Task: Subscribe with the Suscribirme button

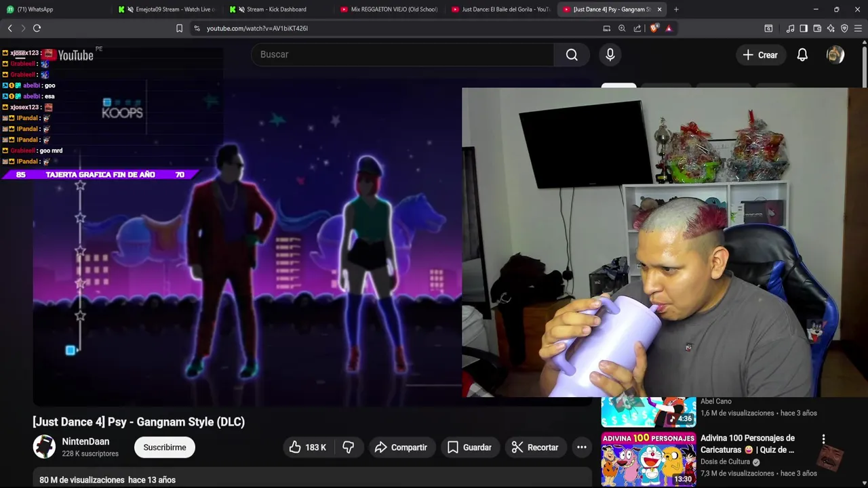Action: [x=165, y=447]
